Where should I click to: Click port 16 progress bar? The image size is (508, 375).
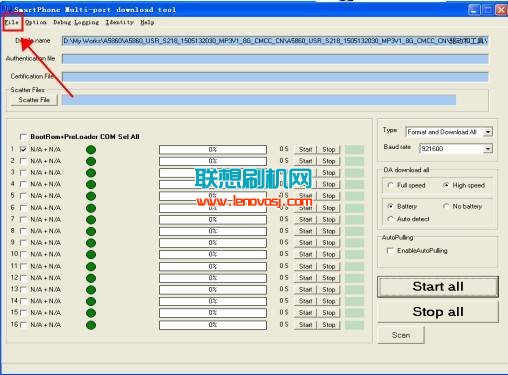click(x=213, y=325)
